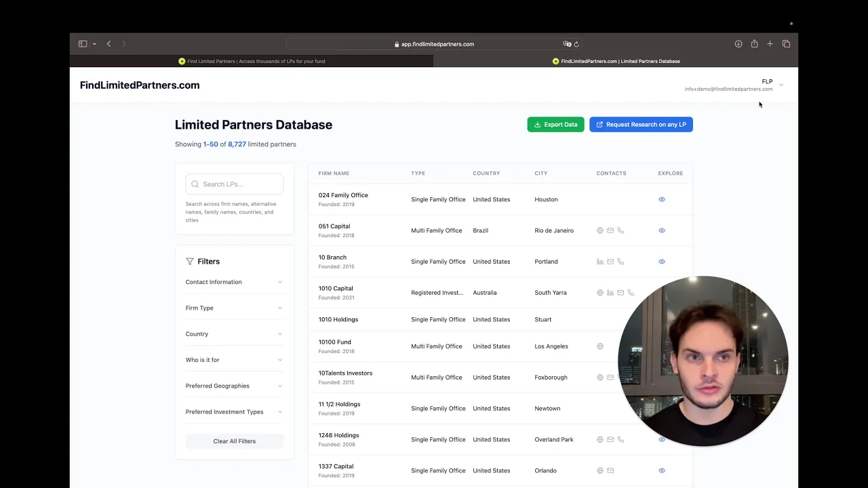Click the FindLimitedPartners.com logo

[140, 85]
